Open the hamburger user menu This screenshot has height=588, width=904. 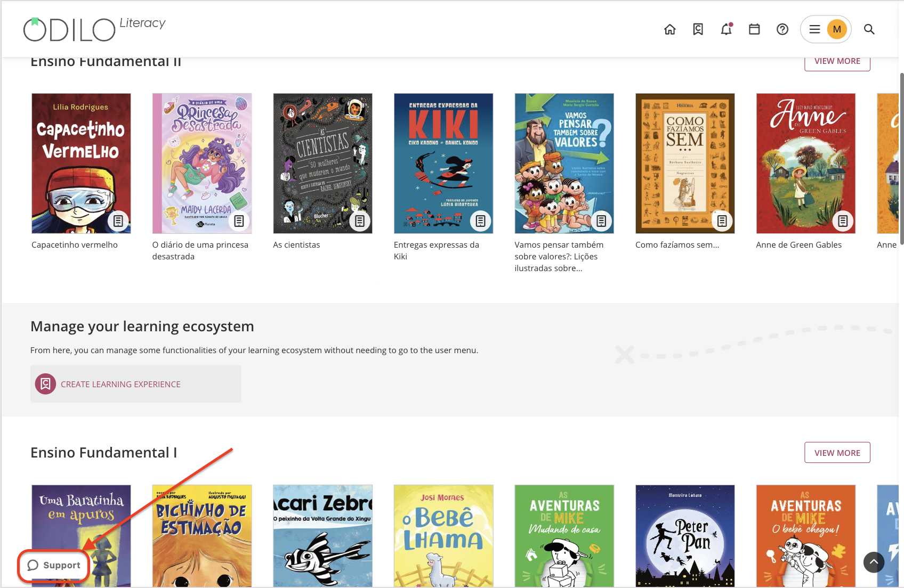coord(814,29)
